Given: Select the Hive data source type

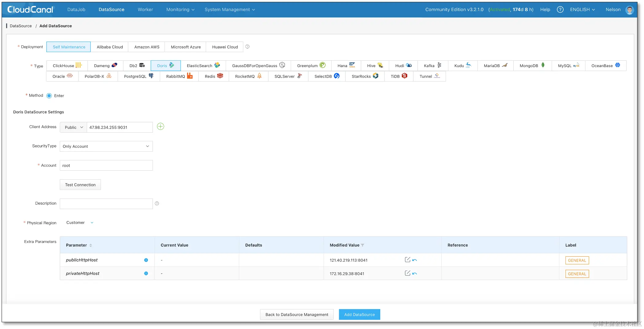Looking at the screenshot, I should click(375, 66).
